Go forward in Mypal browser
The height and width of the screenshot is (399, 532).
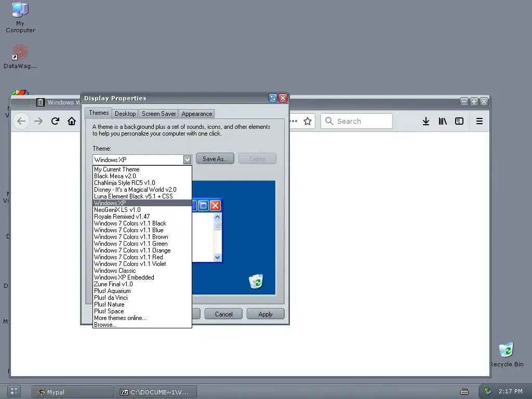pos(38,121)
